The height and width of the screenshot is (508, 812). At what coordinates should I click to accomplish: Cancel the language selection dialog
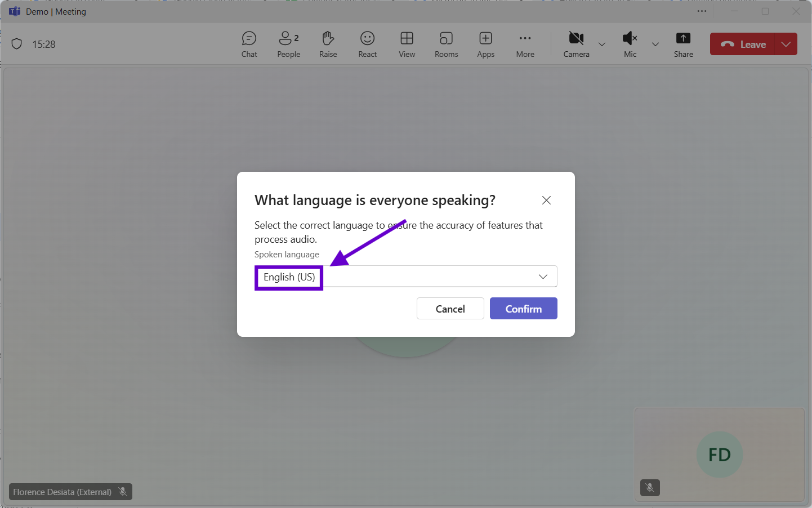(x=450, y=309)
